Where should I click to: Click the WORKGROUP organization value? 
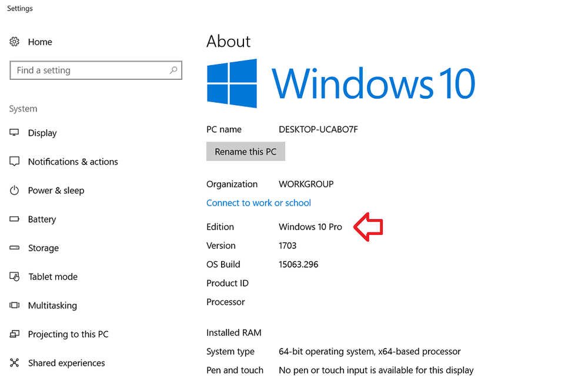(306, 184)
